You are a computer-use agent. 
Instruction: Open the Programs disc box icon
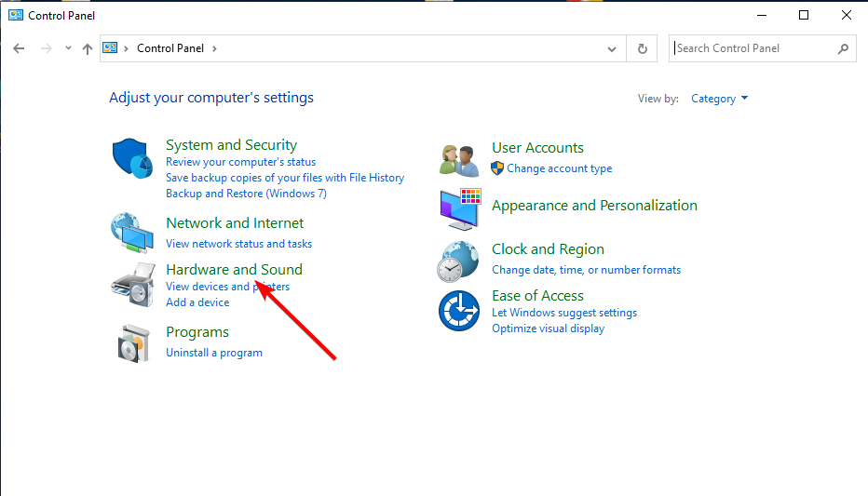click(x=134, y=343)
